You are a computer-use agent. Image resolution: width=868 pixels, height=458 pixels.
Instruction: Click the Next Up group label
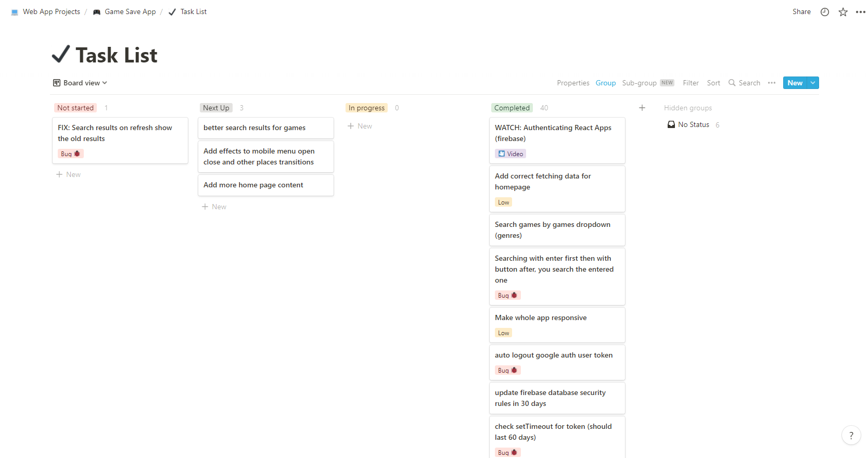216,108
